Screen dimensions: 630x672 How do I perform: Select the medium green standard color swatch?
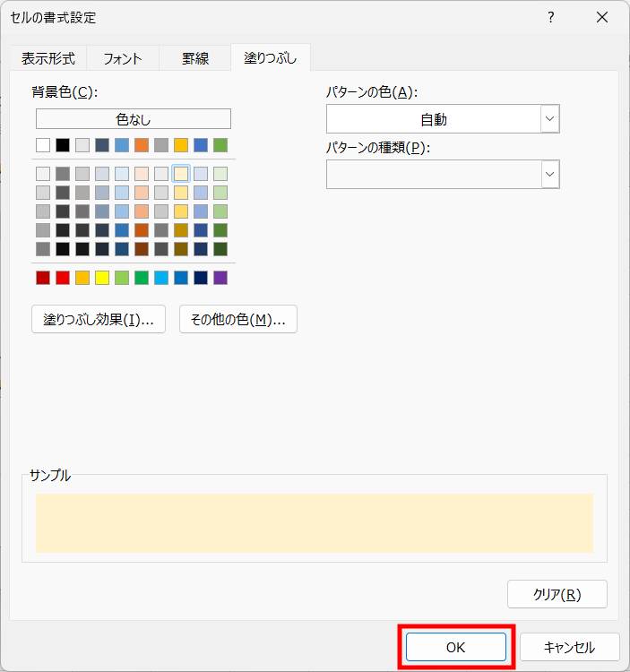pos(142,278)
